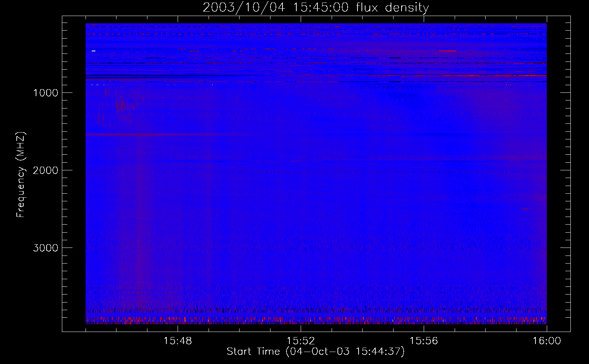Click the 15:52 time tick label
The width and height of the screenshot is (589, 364).
pyautogui.click(x=301, y=341)
